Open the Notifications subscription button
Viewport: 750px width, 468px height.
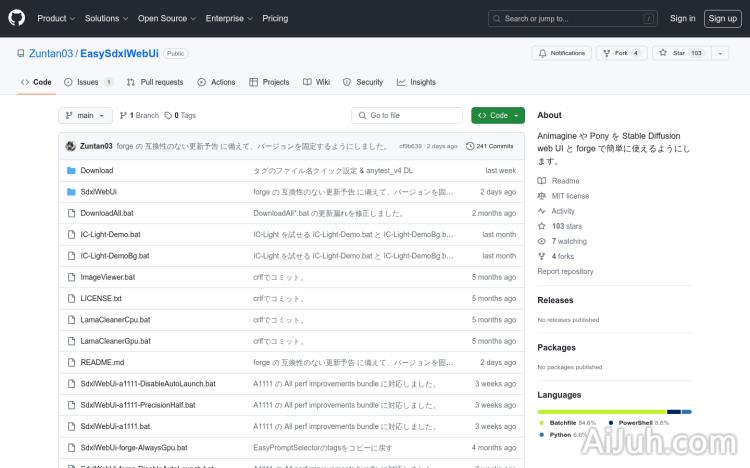point(561,53)
